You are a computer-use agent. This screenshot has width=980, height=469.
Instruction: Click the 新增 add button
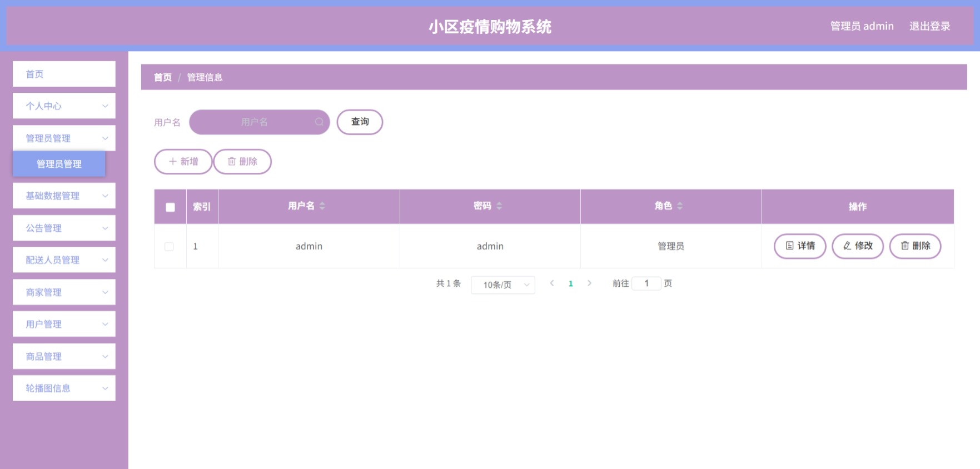183,162
